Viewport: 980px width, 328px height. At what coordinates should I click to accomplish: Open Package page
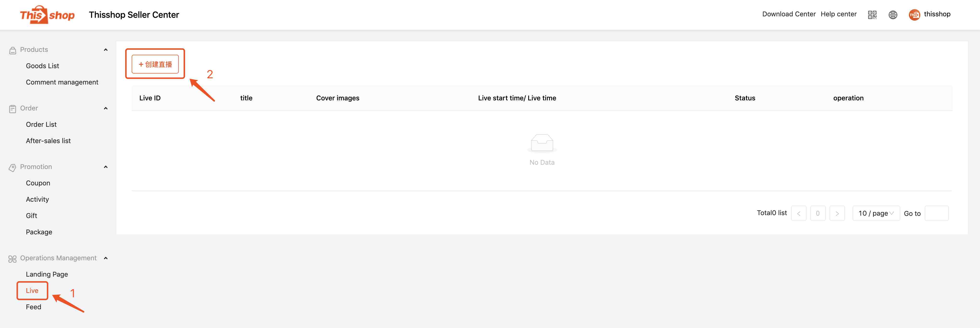39,232
